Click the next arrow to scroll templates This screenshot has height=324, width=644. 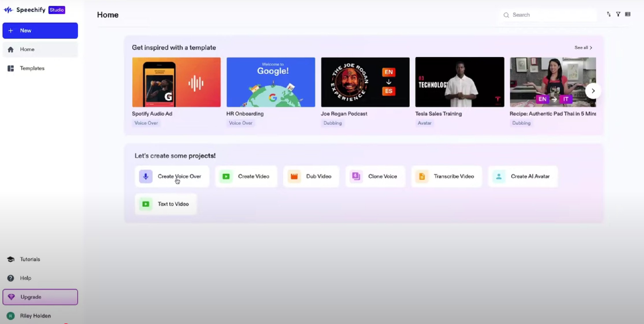pos(593,91)
